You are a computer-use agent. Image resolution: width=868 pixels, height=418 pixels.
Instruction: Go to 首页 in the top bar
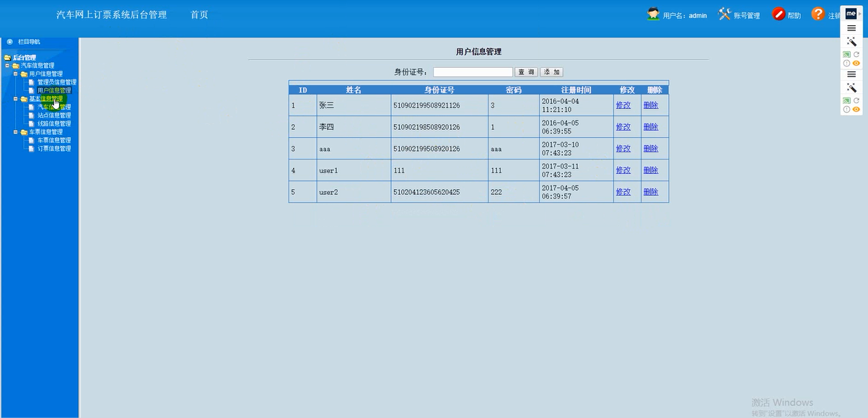coord(199,14)
